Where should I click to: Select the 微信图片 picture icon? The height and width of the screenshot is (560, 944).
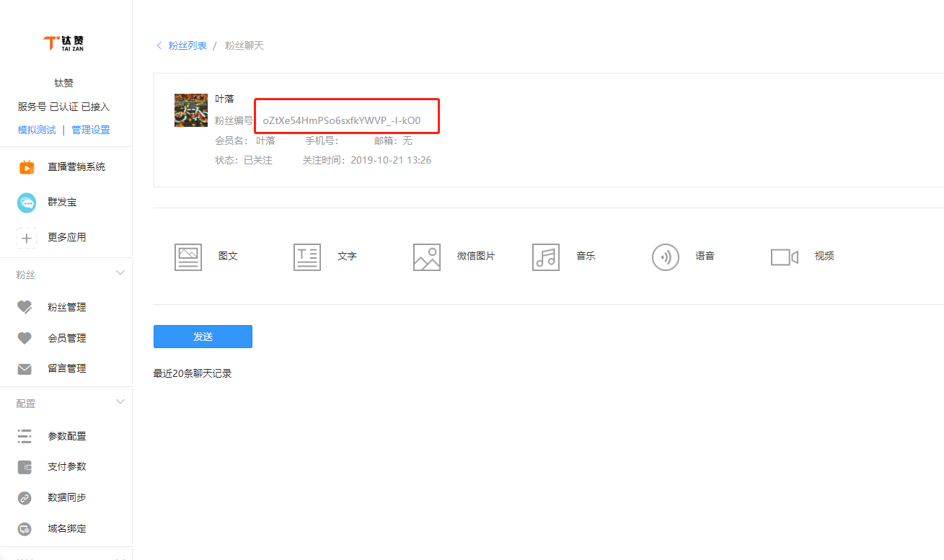click(x=427, y=257)
